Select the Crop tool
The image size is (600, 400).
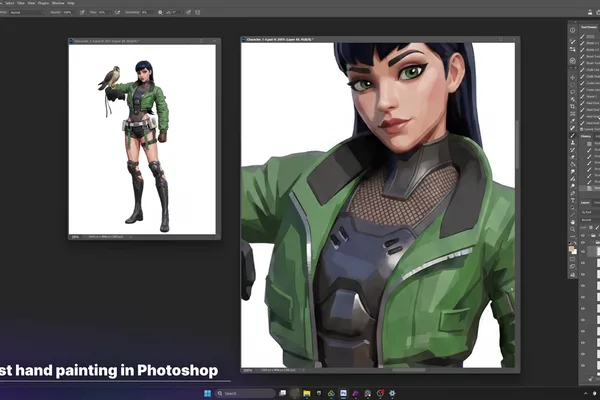[572, 106]
